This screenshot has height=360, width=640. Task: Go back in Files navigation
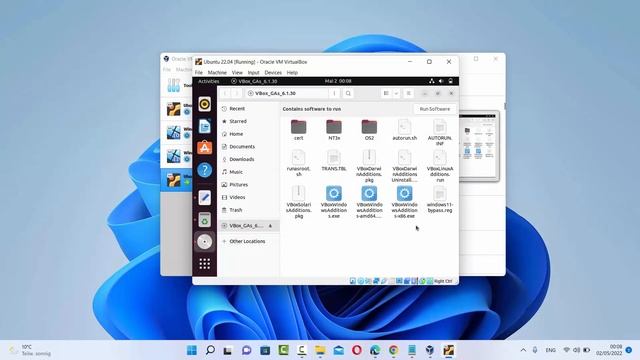tap(225, 93)
